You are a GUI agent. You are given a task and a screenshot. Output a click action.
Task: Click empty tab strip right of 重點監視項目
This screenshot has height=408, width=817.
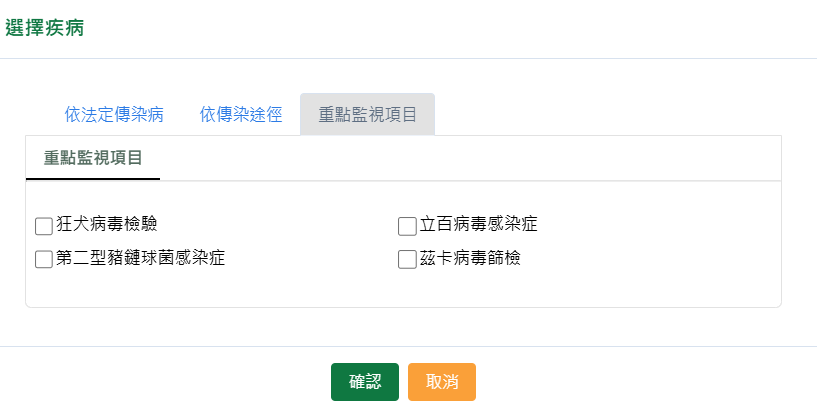coord(600,114)
